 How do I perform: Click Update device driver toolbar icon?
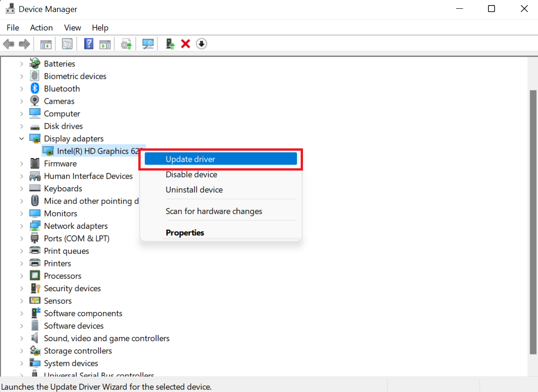(126, 44)
